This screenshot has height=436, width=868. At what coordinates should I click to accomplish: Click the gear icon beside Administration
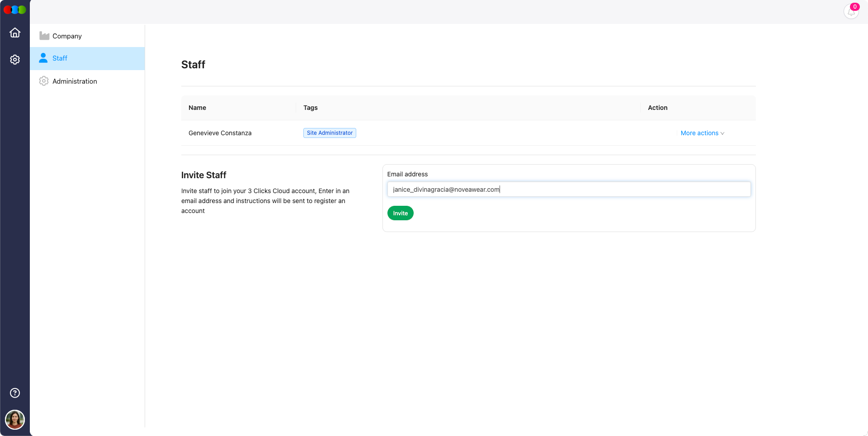click(44, 81)
